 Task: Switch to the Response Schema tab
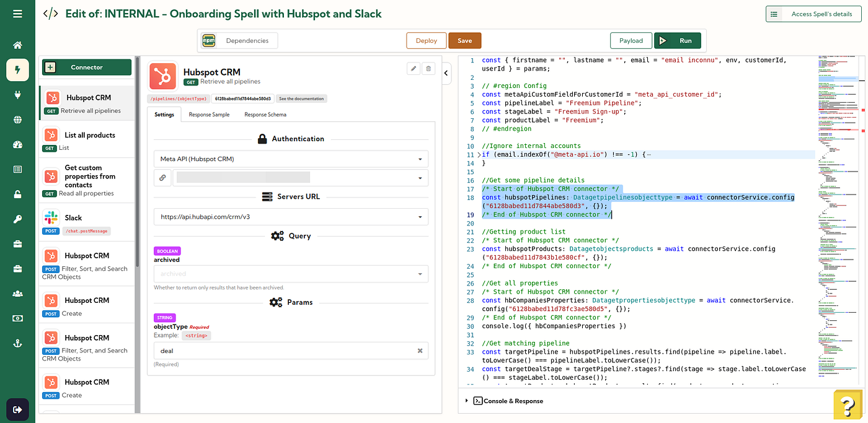click(x=265, y=115)
